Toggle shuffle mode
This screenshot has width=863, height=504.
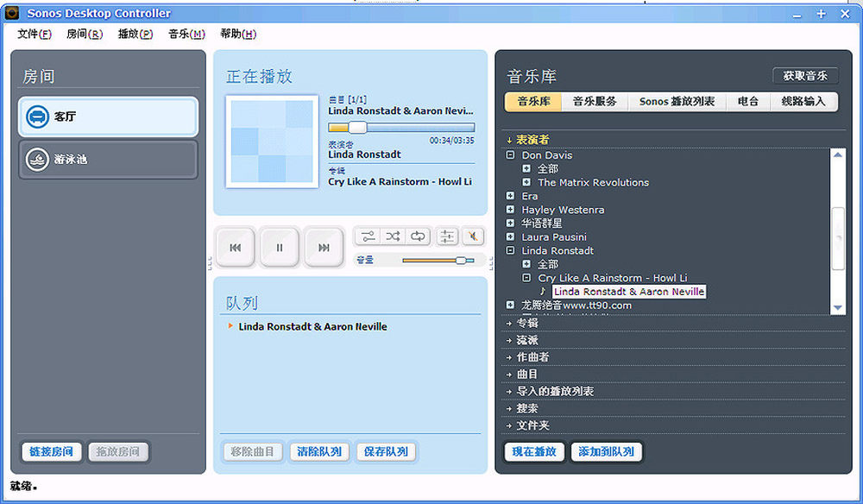click(x=393, y=236)
